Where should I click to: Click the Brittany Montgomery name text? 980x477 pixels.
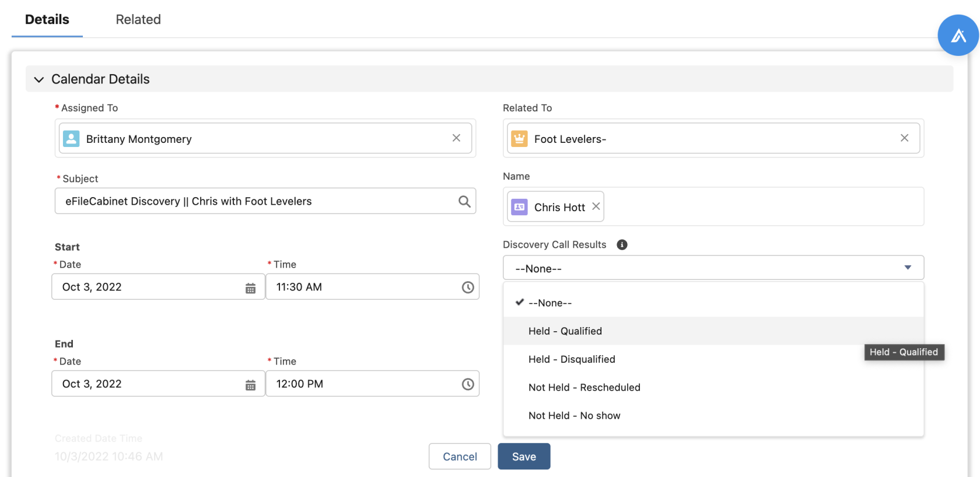click(139, 139)
